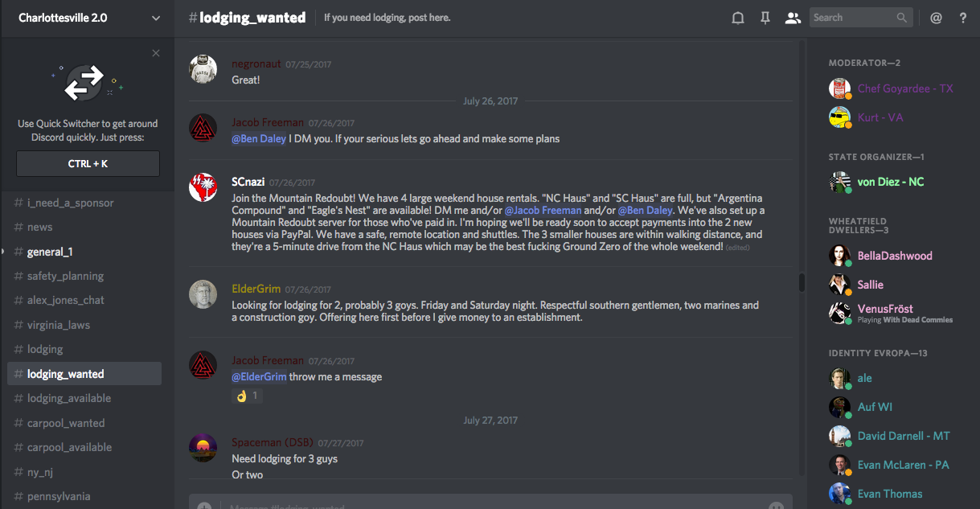
Task: Open notification settings bell icon
Action: tap(737, 18)
